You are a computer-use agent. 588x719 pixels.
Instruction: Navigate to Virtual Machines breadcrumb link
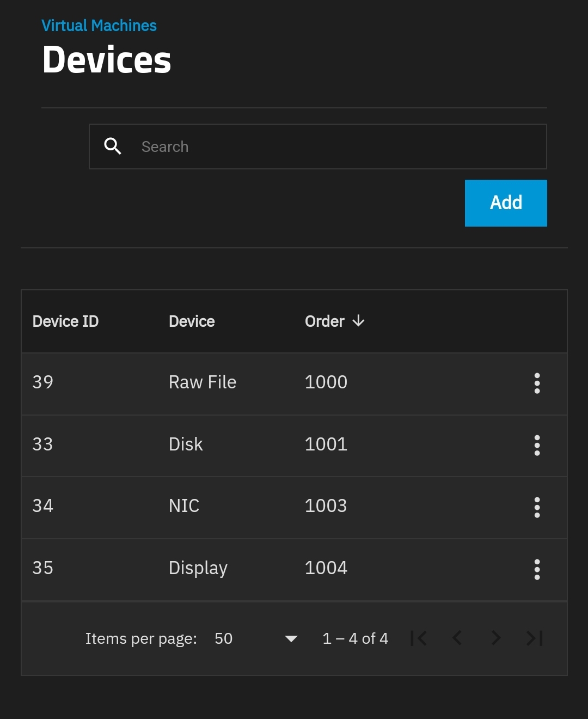(99, 26)
